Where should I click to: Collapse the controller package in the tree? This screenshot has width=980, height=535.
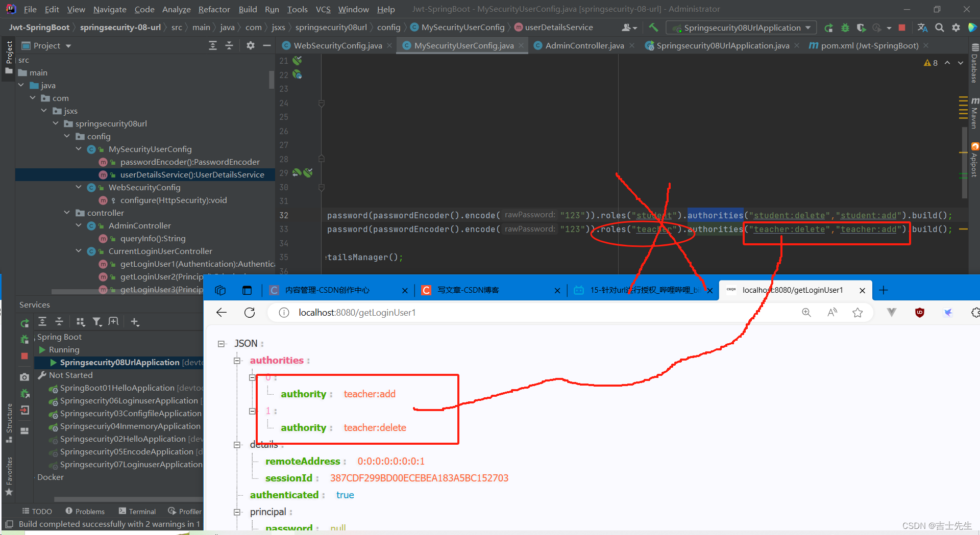[67, 213]
